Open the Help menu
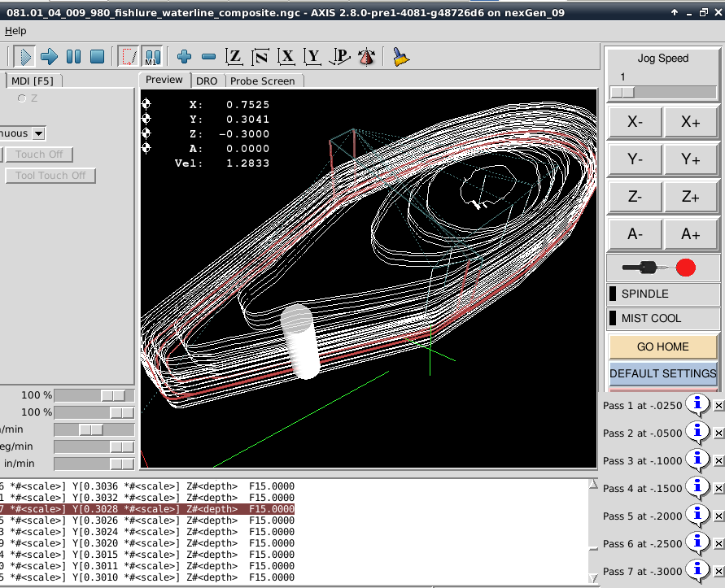The width and height of the screenshot is (725, 588). pyautogui.click(x=15, y=31)
